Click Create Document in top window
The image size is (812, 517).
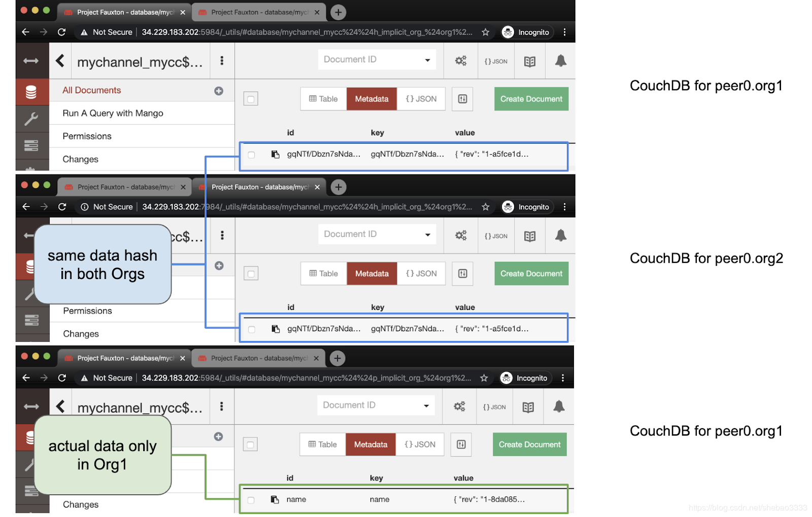click(531, 99)
